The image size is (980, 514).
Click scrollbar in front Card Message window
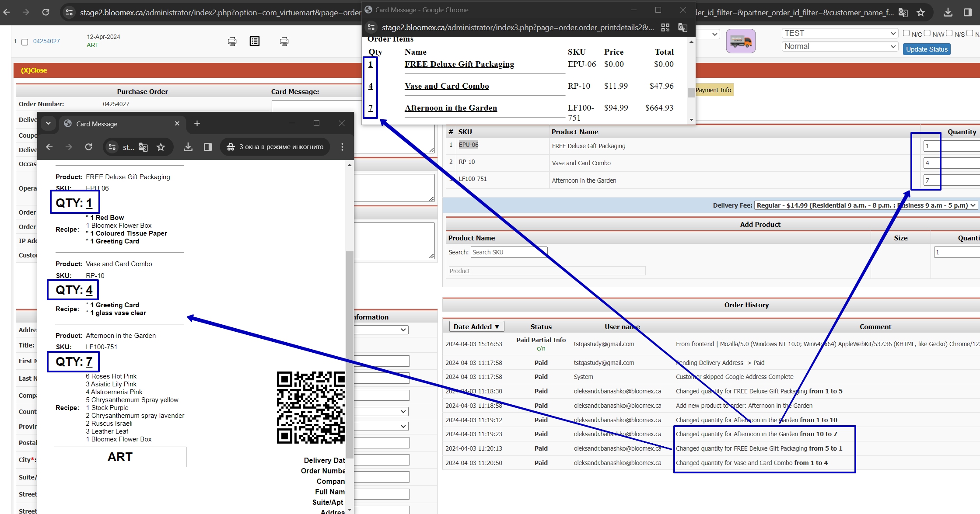pyautogui.click(x=349, y=354)
